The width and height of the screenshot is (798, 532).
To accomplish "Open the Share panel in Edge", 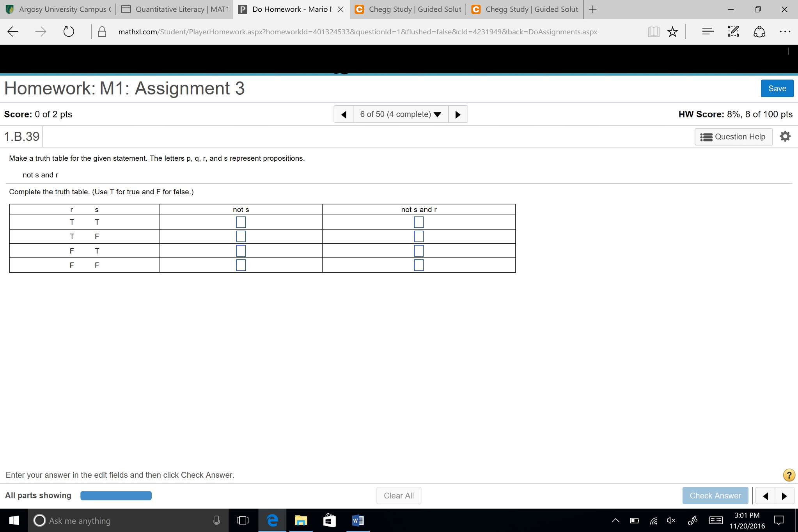I will (759, 32).
